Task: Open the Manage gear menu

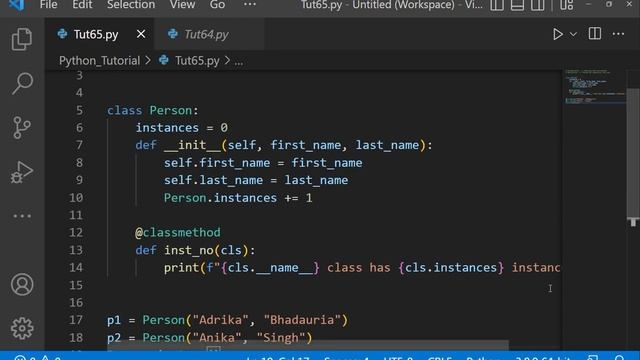Action: point(22,328)
